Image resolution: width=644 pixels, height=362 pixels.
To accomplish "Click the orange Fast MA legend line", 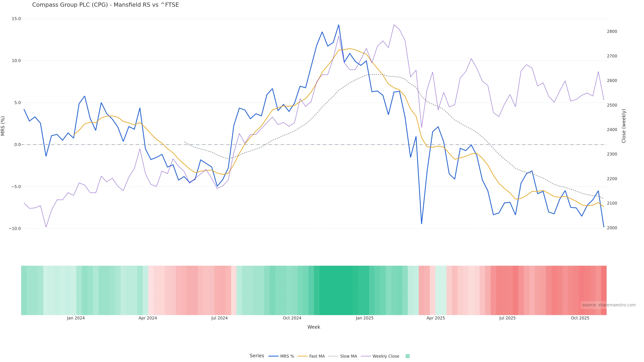I will pos(303,356).
